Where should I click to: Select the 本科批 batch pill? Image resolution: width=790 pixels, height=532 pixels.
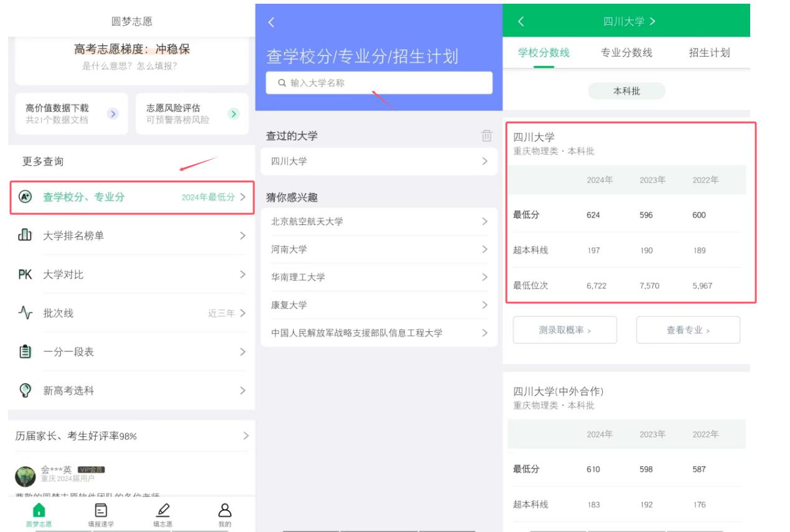[x=626, y=91]
